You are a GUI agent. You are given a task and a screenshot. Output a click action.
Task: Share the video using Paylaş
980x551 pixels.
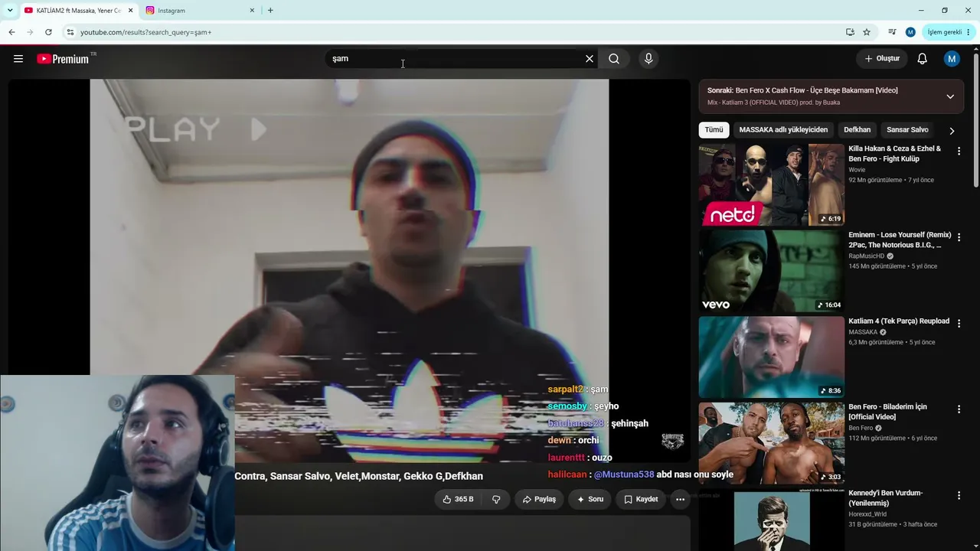pos(539,499)
